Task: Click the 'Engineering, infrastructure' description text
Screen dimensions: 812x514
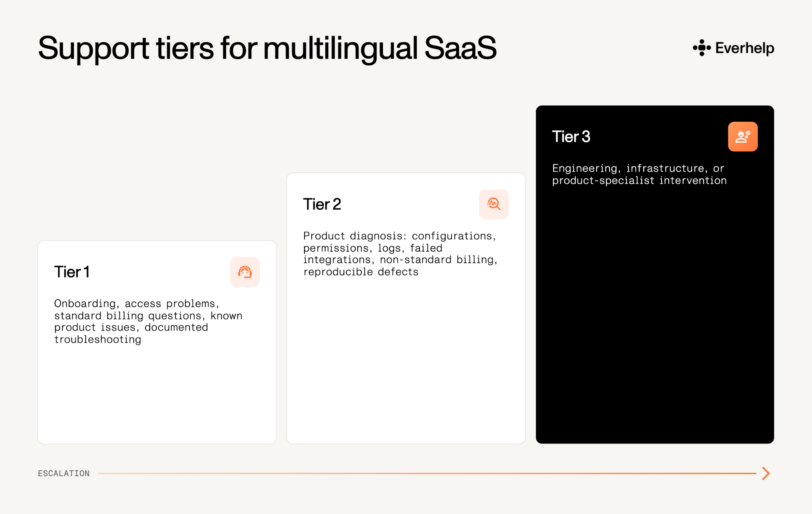Action: coord(639,174)
